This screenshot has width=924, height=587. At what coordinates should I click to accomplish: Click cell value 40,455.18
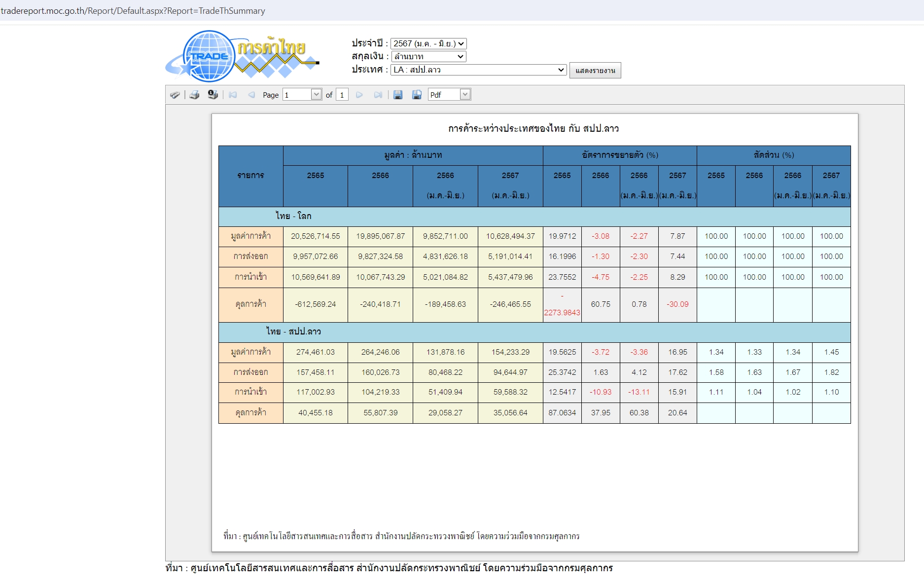coord(316,413)
